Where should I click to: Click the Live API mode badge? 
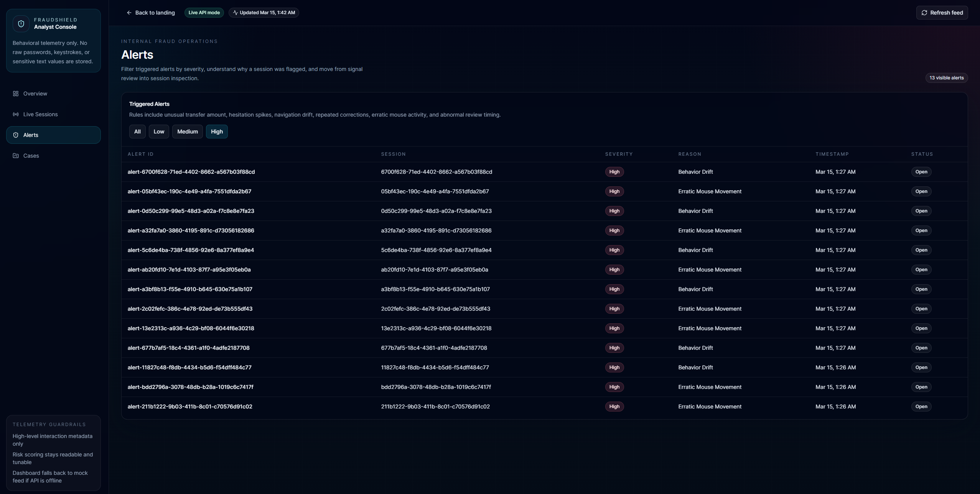(204, 13)
